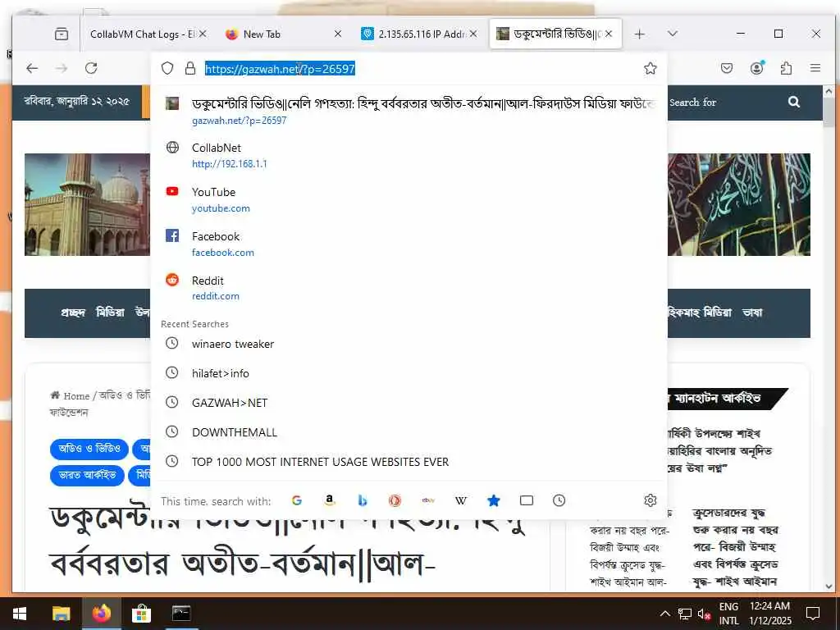Open new tab with plus button
The width and height of the screenshot is (840, 630).
(639, 34)
